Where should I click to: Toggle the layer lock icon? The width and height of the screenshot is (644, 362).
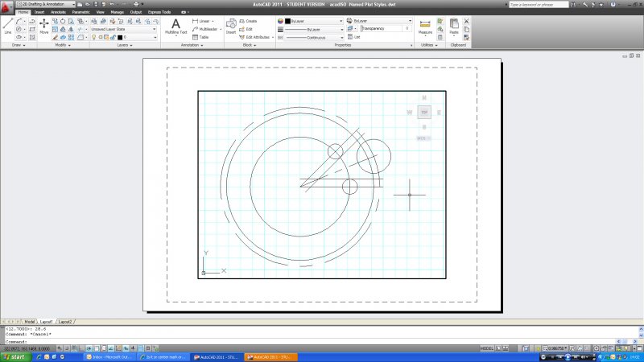(112, 37)
